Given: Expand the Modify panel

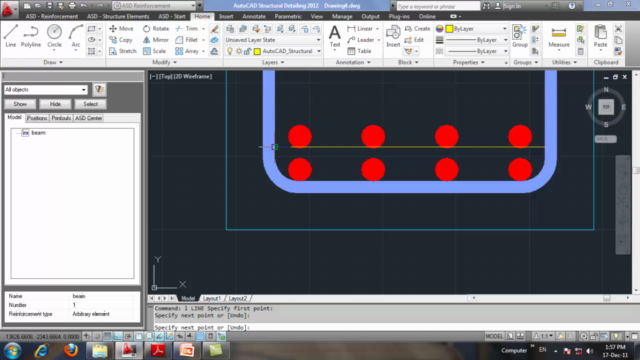Looking at the screenshot, I should click(164, 62).
